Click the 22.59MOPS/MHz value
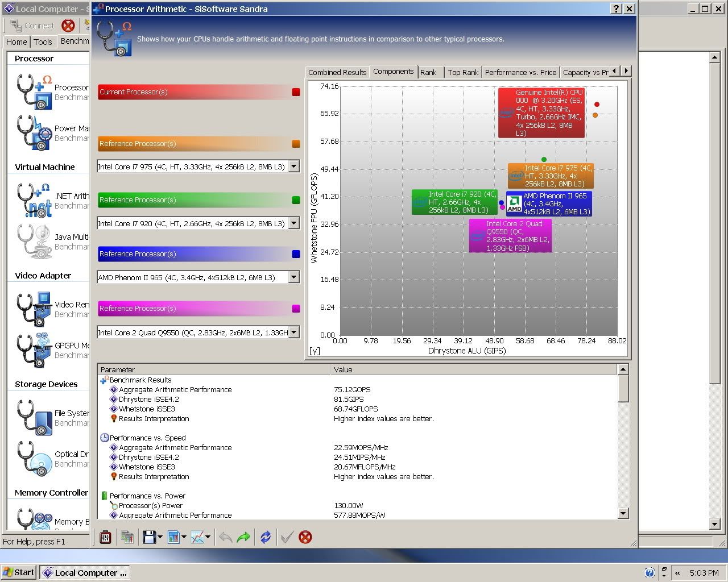Screen dimensions: 728x582 (x=362, y=447)
